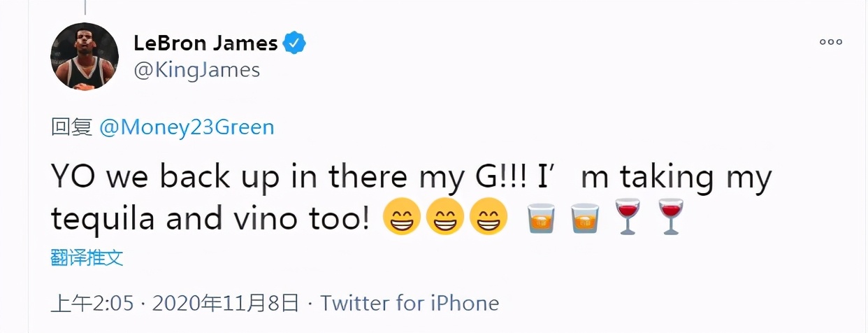The image size is (868, 333).
Task: Click the 2020年11月8日 date
Action: pyautogui.click(x=226, y=303)
